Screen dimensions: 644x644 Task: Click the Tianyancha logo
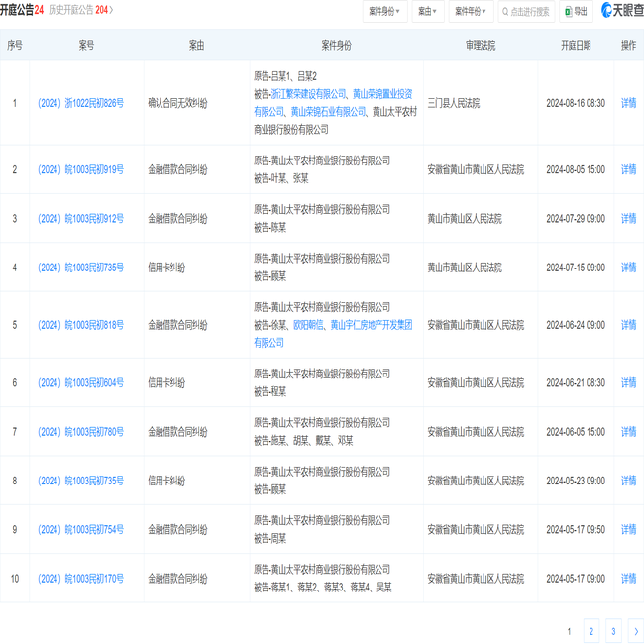click(x=622, y=10)
